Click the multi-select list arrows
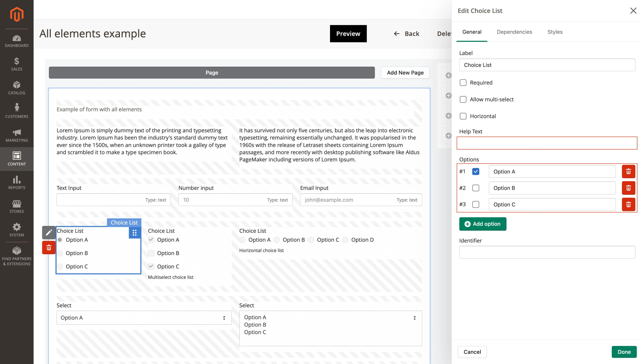This screenshot has height=364, width=643. point(414,318)
